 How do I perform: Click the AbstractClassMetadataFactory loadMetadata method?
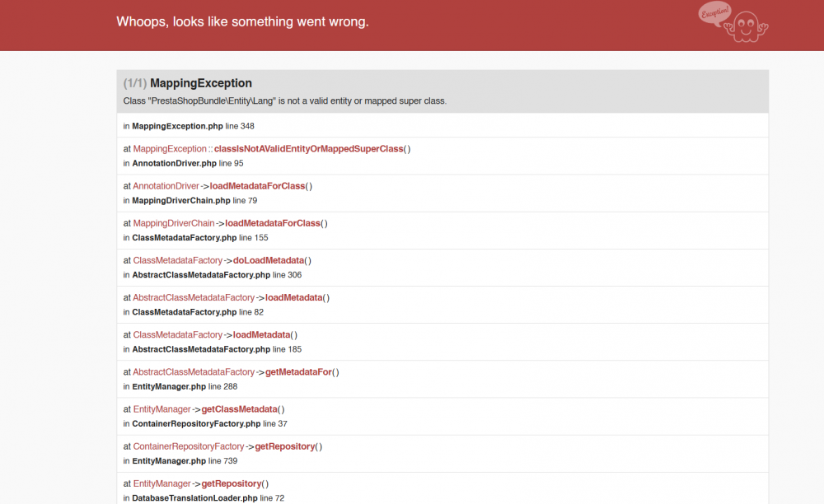[x=294, y=297]
